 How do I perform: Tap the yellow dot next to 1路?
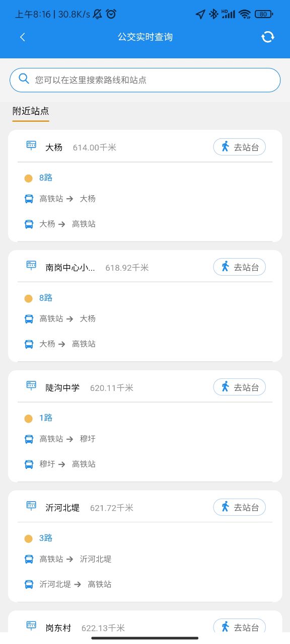[x=29, y=418]
